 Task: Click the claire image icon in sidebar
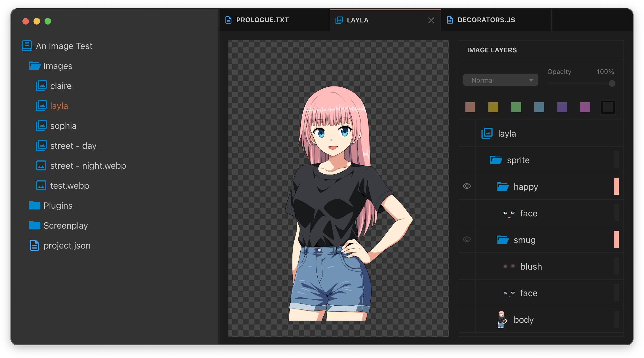pyautogui.click(x=41, y=86)
